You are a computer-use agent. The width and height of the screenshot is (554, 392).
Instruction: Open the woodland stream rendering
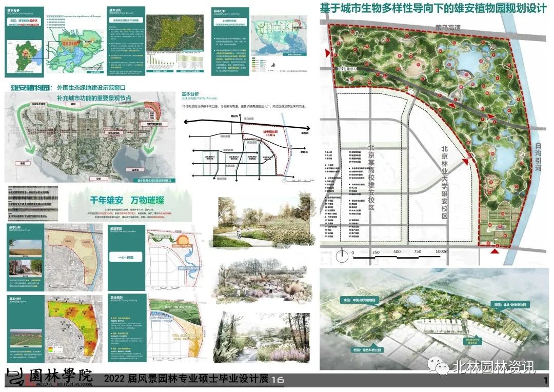point(262,337)
